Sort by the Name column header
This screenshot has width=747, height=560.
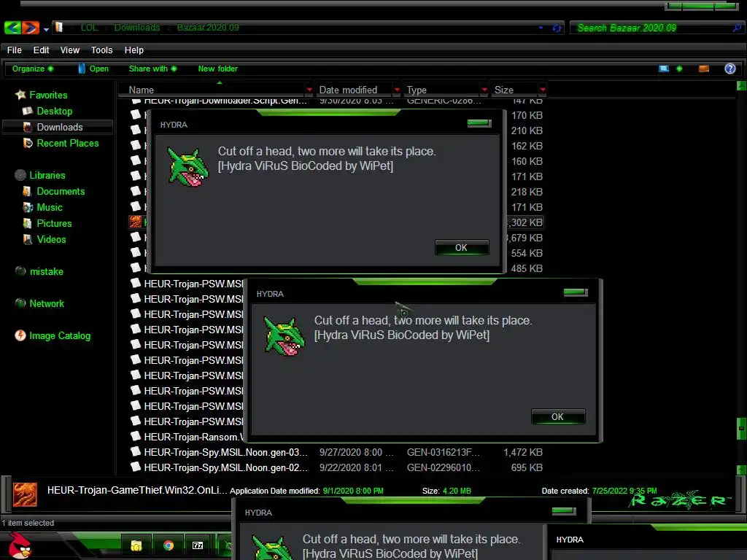214,90
